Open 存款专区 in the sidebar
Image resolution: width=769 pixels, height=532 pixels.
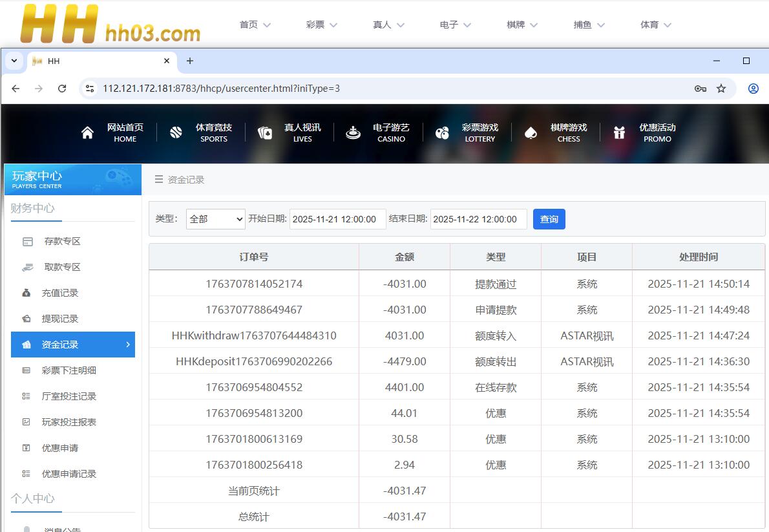(62, 241)
